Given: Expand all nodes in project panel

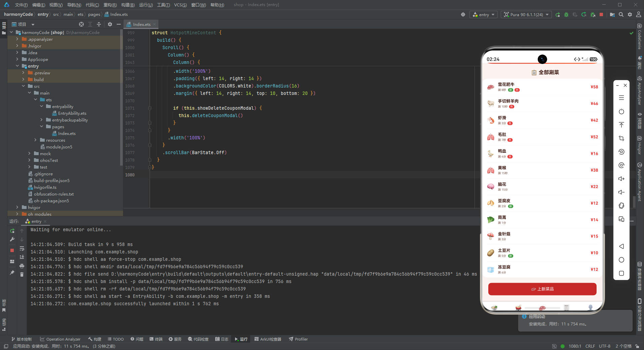Looking at the screenshot, I should coord(90,24).
